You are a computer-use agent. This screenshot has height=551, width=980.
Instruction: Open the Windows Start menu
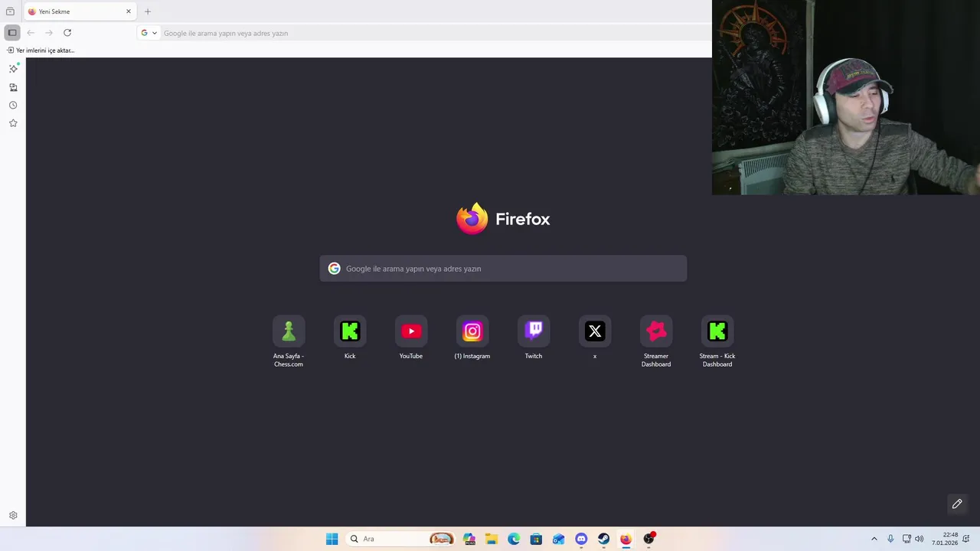[332, 539]
